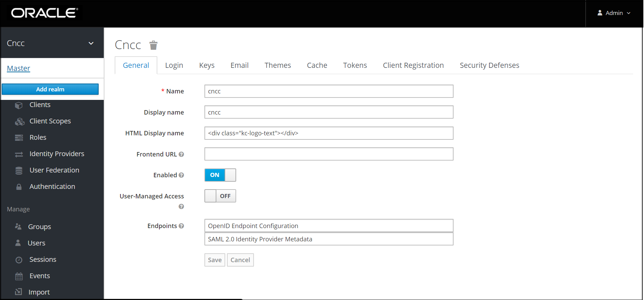Open the Tokens tab
644x300 pixels.
click(x=355, y=65)
